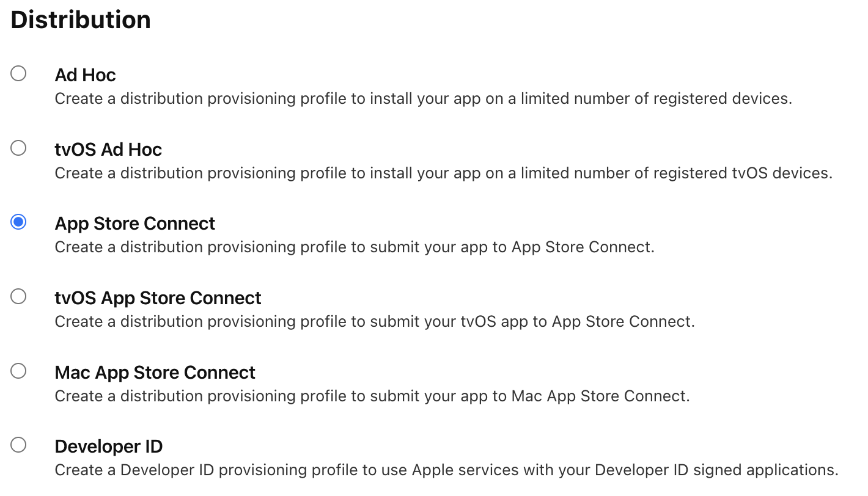Click the 'submit your tvOS app' description

point(375,322)
